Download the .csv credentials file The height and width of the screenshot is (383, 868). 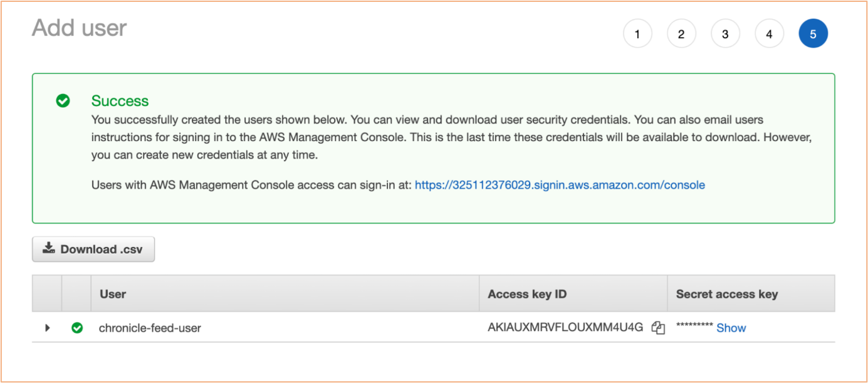pyautogui.click(x=93, y=249)
